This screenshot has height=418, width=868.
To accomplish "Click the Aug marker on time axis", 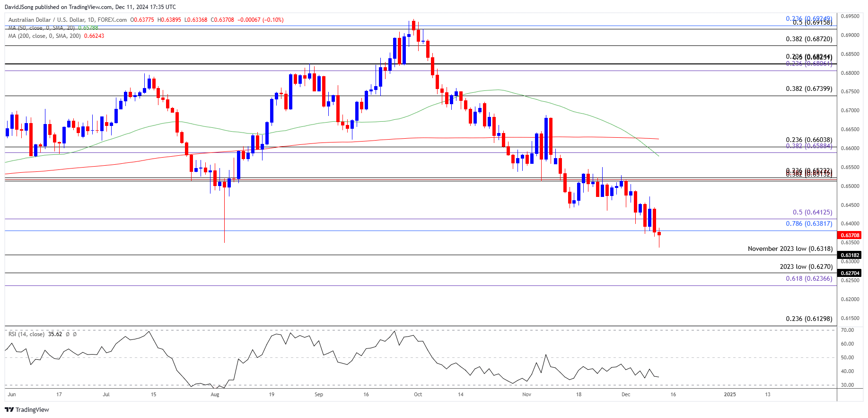I will 215,394.
